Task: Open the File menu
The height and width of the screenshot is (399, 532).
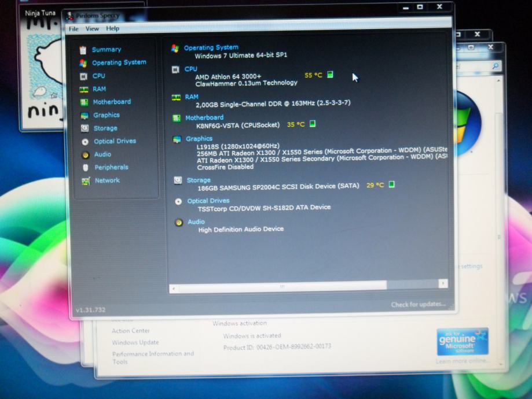Action: (x=74, y=29)
